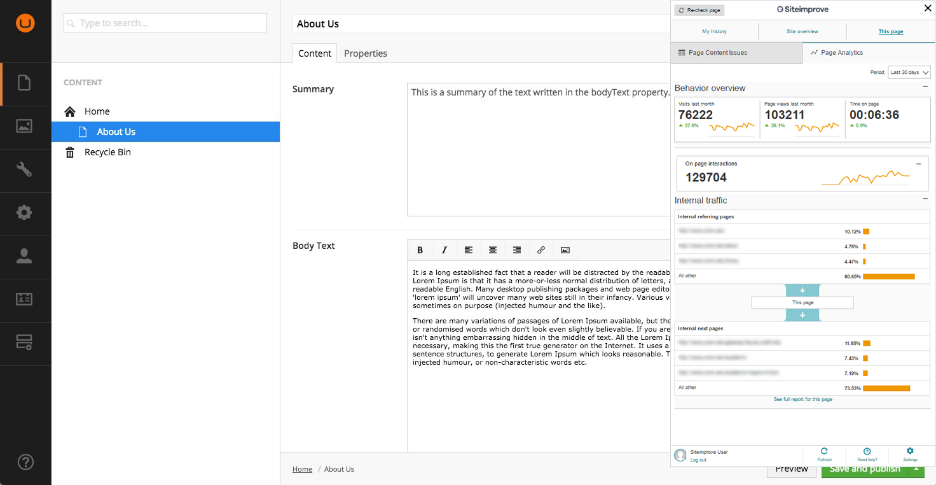Apply bold formatting in Body Text
This screenshot has width=936, height=485.
pos(420,250)
